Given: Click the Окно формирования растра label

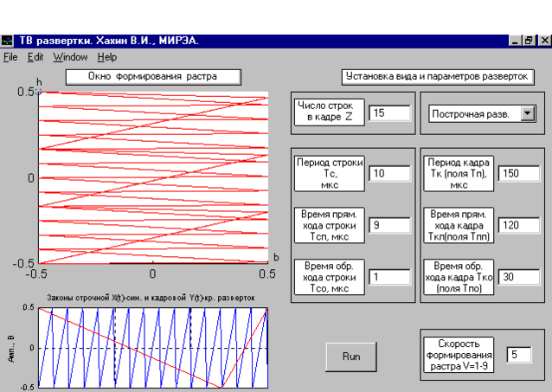Looking at the screenshot, I should click(153, 77).
